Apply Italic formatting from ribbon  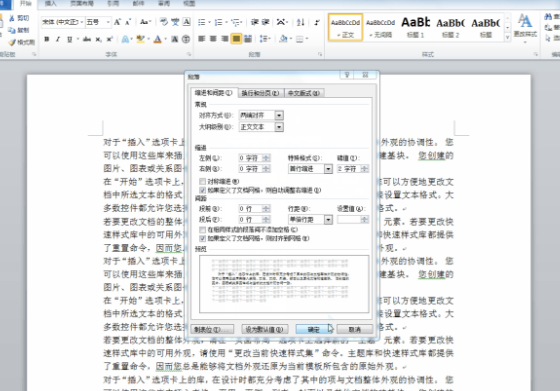(58, 39)
